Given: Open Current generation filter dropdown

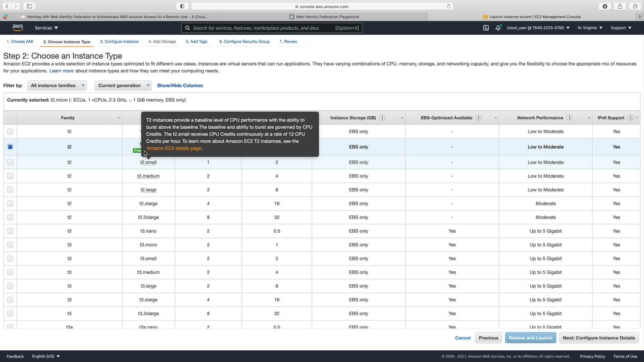Looking at the screenshot, I should [x=123, y=86].
